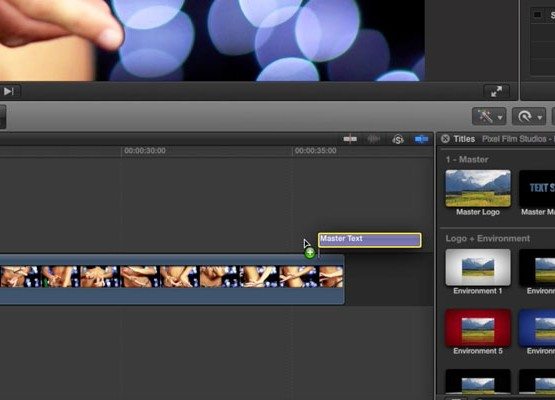Click the 00:00:35:00 mark on the ruler

click(315, 151)
